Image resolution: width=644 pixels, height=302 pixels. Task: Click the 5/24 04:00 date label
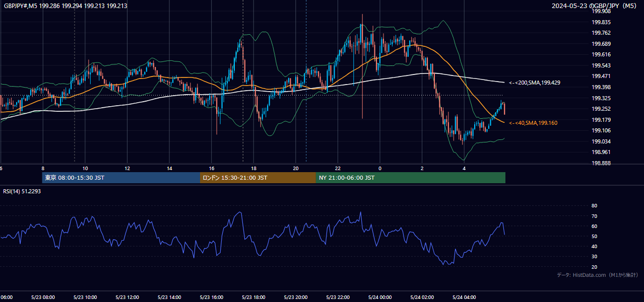(x=464, y=297)
